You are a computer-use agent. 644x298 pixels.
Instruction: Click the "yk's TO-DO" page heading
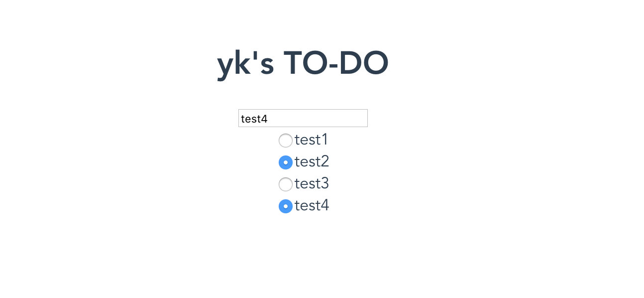303,63
